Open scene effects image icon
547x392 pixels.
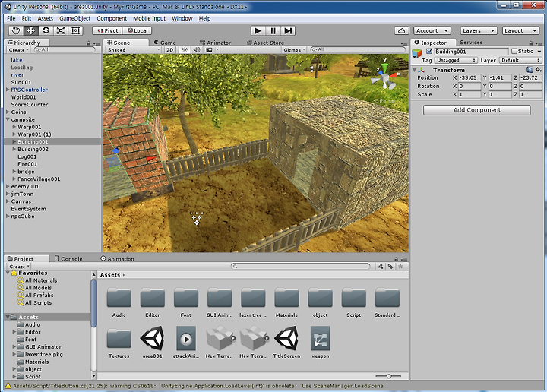209,50
